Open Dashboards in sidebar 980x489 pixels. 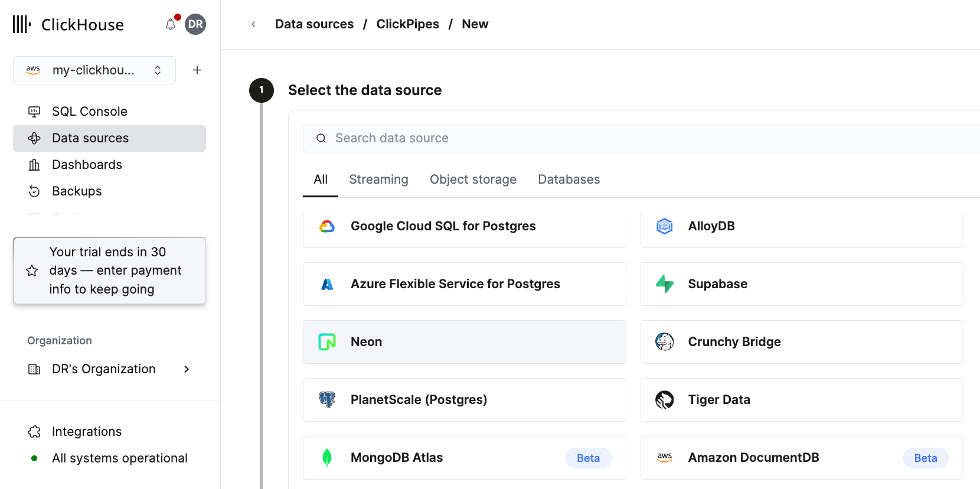tap(109, 165)
